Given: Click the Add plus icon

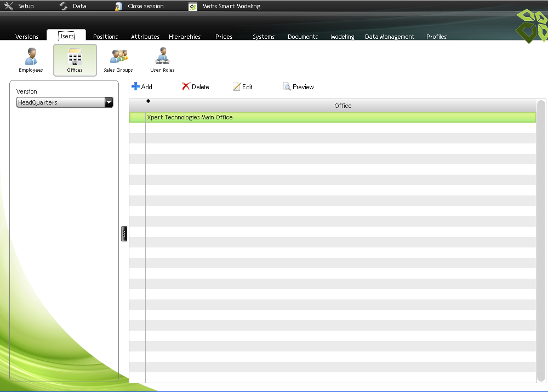Looking at the screenshot, I should click(135, 87).
